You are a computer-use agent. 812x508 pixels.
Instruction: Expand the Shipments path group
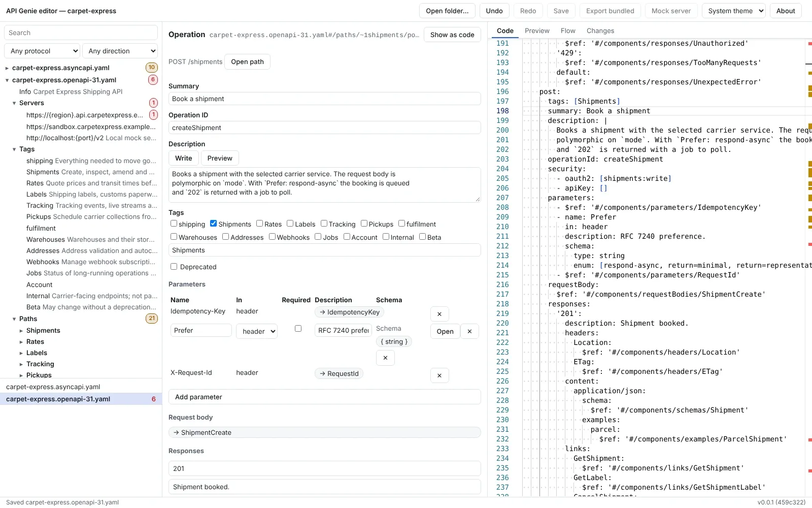coord(21,331)
